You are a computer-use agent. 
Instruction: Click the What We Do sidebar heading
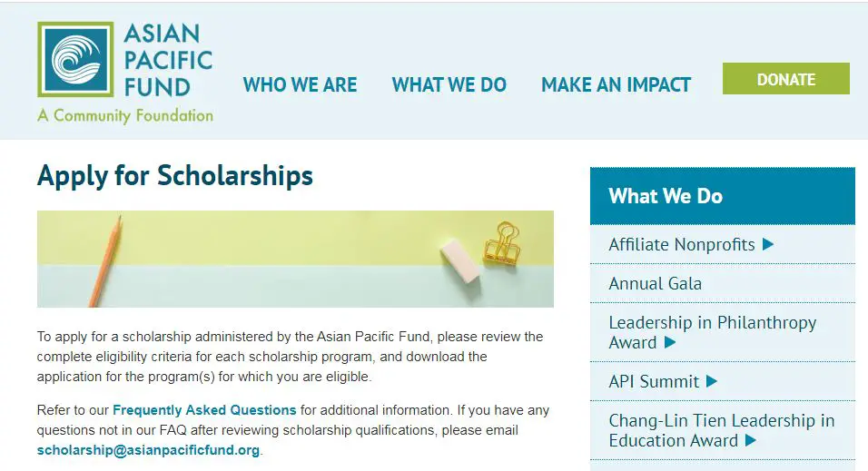pyautogui.click(x=666, y=196)
